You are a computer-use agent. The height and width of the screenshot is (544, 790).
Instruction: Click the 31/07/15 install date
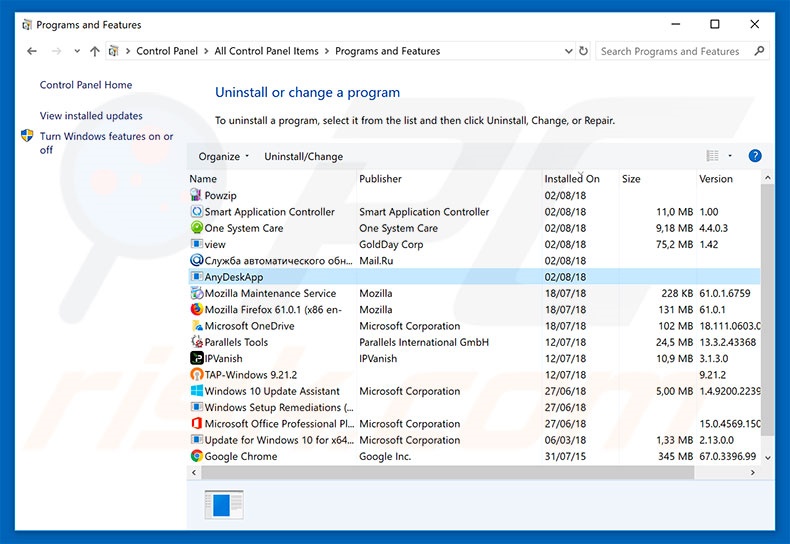coord(565,456)
